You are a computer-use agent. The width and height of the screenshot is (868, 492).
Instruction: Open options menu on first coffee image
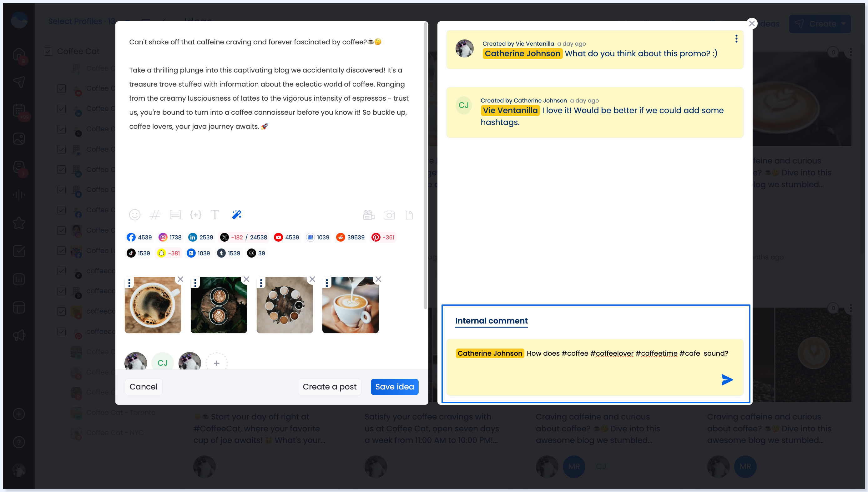point(129,283)
